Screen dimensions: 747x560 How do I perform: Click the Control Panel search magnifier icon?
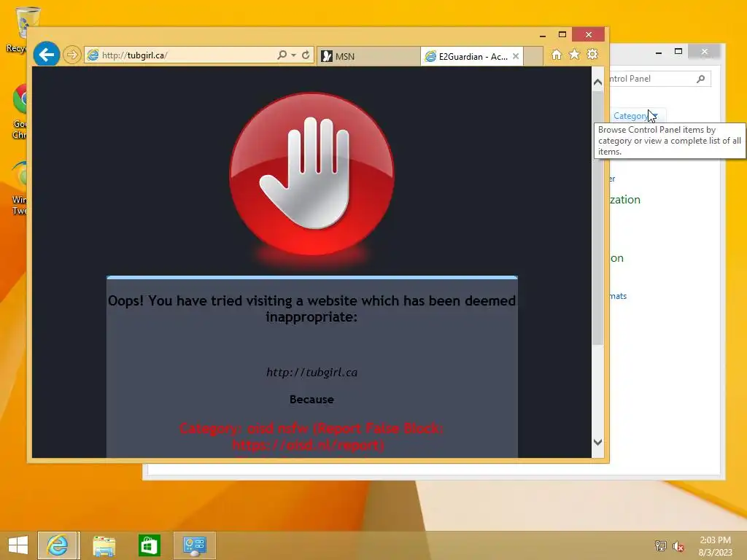[x=701, y=79]
